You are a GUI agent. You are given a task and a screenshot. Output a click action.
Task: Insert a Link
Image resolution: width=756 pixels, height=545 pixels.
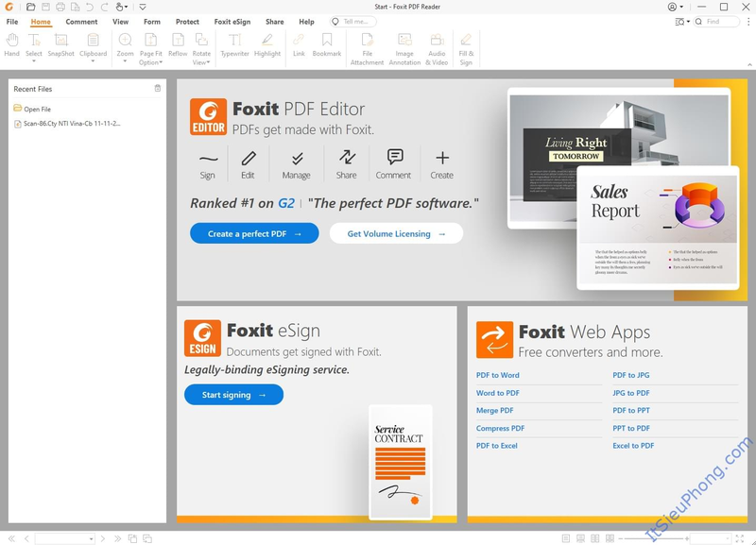[x=299, y=45]
